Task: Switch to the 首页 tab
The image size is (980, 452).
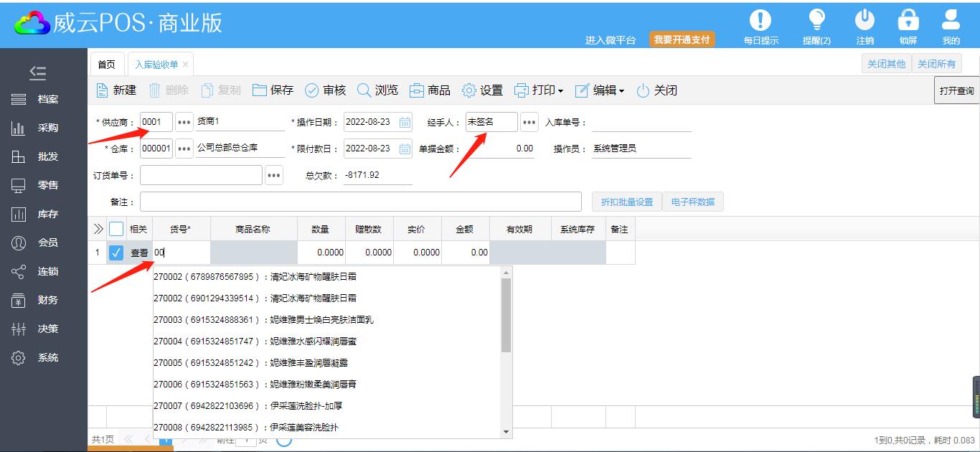Action: point(106,65)
